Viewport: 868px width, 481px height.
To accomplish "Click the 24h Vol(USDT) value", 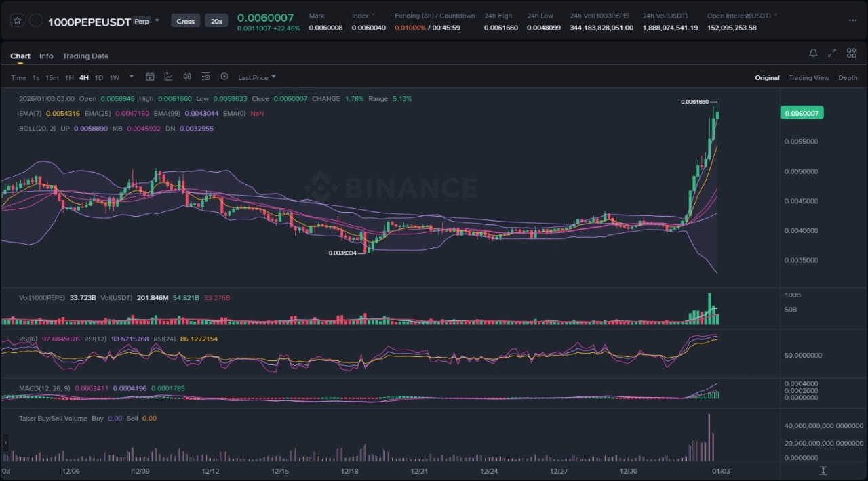I will [670, 28].
